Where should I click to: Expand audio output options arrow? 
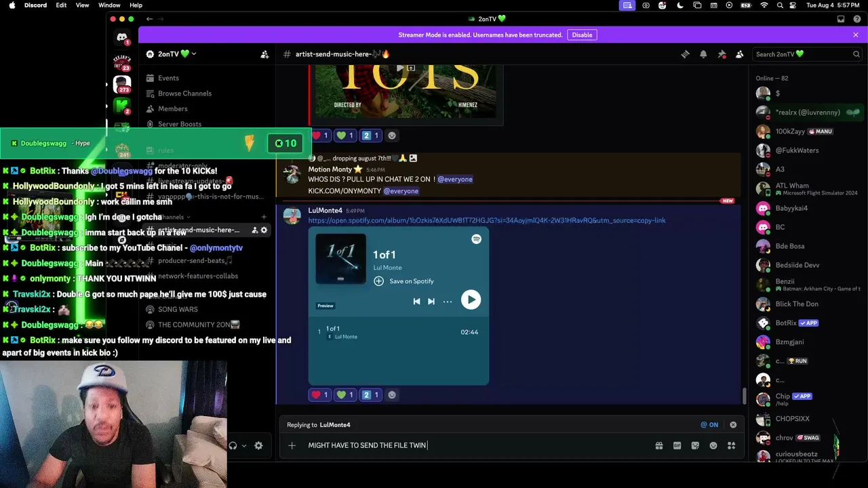(x=244, y=446)
